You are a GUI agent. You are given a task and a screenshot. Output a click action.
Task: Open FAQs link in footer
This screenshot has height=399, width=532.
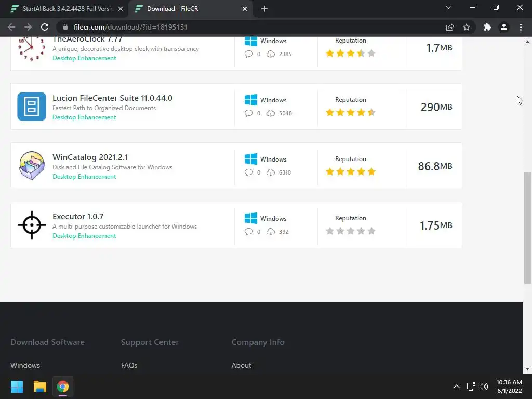click(129, 365)
